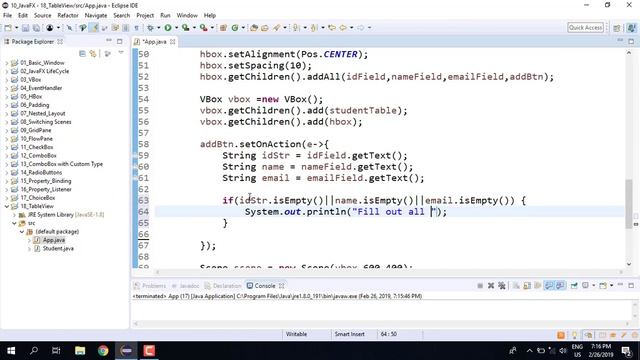Open the Refactor menu

68,16
